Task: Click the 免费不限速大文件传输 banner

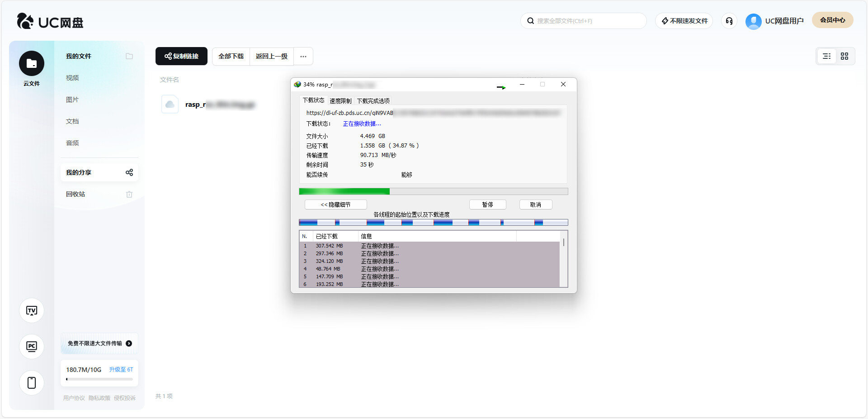Action: tap(99, 343)
